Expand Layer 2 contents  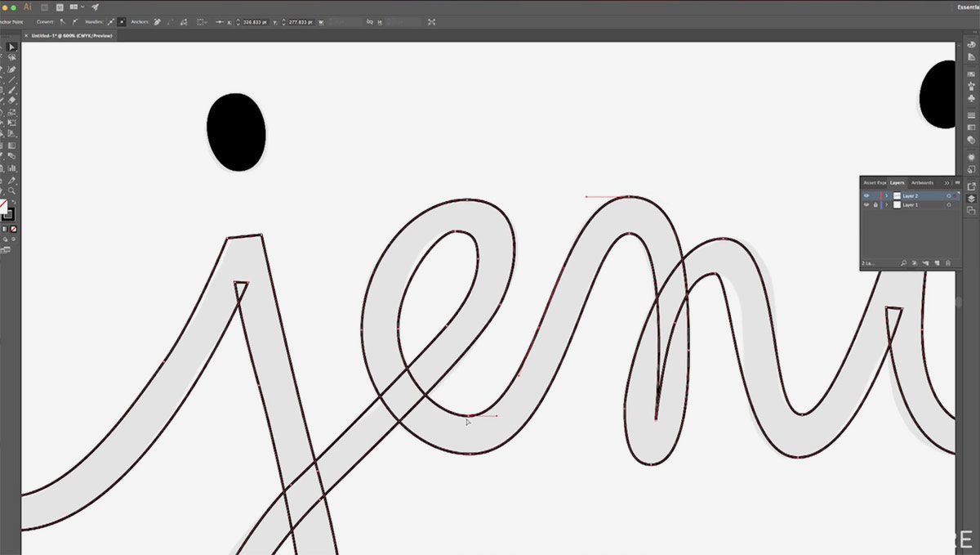tap(887, 196)
